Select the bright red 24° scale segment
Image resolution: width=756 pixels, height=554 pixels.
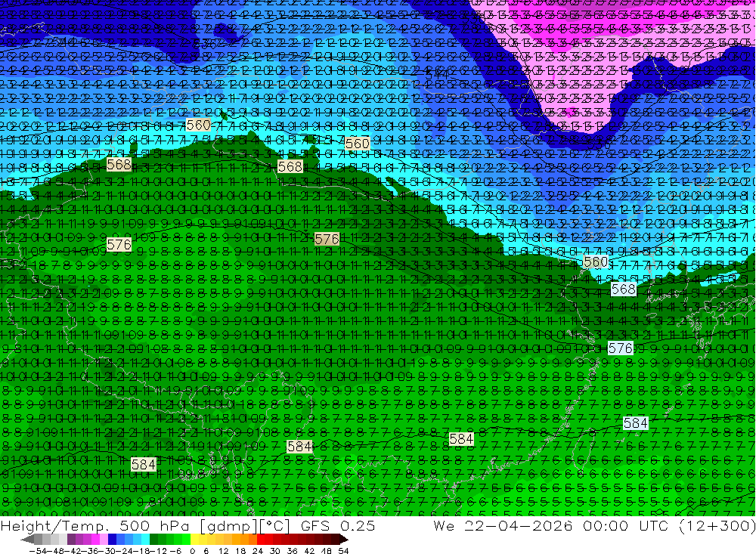tap(261, 540)
